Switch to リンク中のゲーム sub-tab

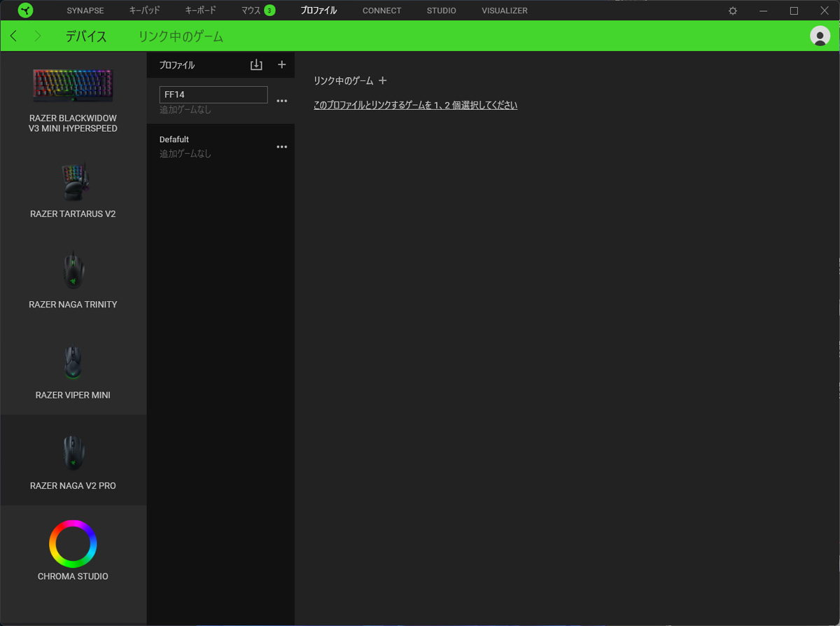181,36
